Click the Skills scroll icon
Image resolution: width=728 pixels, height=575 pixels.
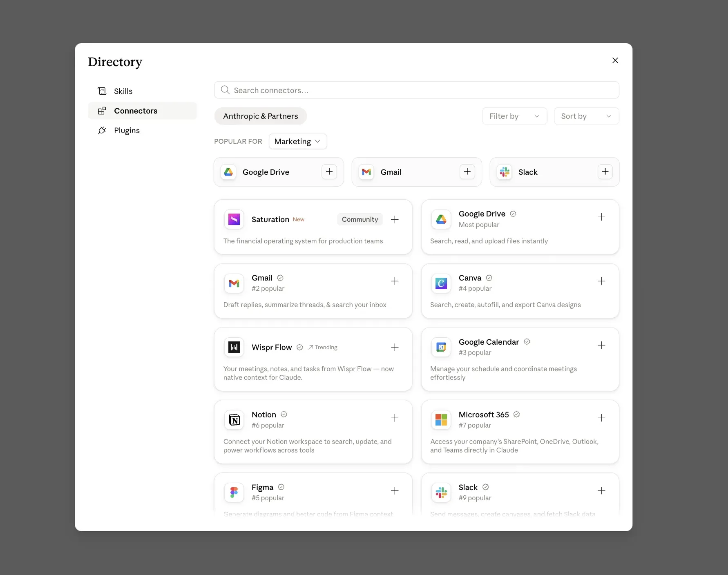click(x=102, y=91)
